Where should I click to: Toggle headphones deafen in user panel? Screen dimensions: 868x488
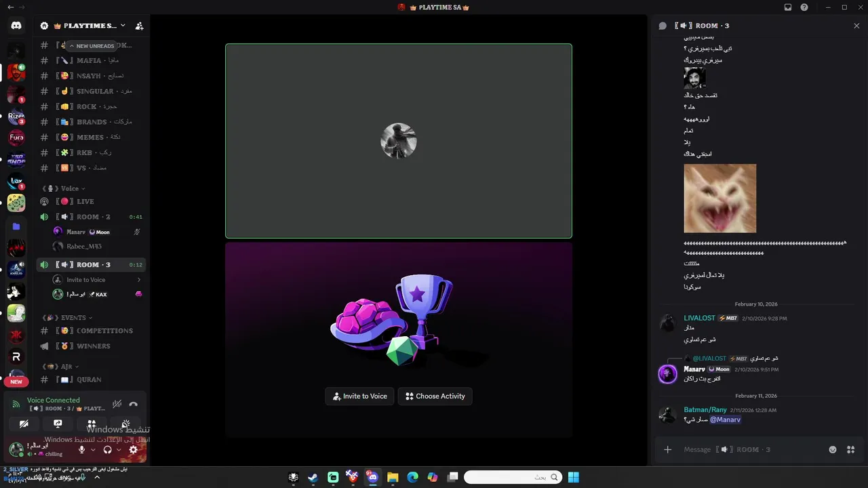pyautogui.click(x=107, y=449)
